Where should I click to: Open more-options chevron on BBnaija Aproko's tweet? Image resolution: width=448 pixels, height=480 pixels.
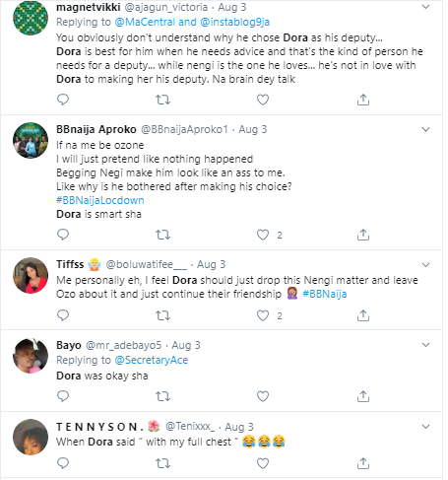[425, 129]
